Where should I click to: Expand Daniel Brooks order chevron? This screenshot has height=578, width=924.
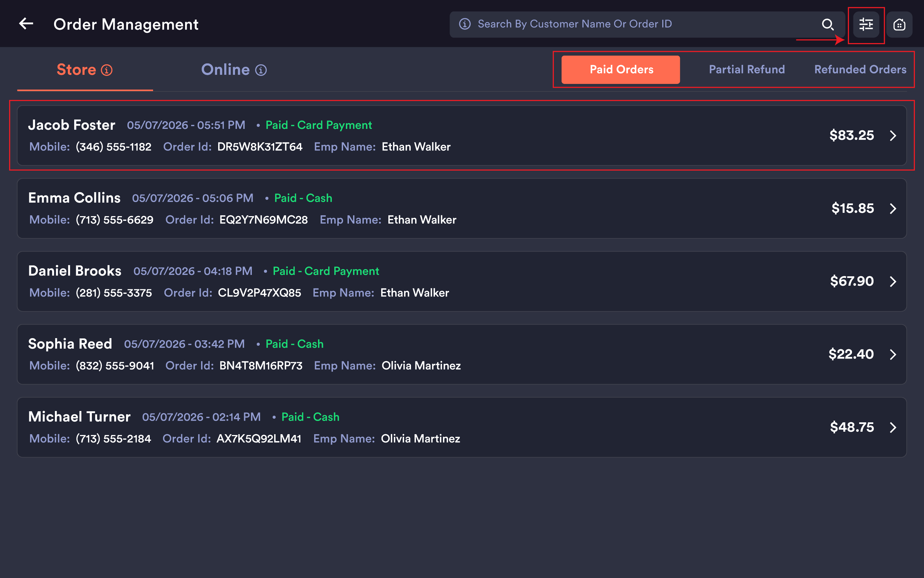tap(893, 281)
